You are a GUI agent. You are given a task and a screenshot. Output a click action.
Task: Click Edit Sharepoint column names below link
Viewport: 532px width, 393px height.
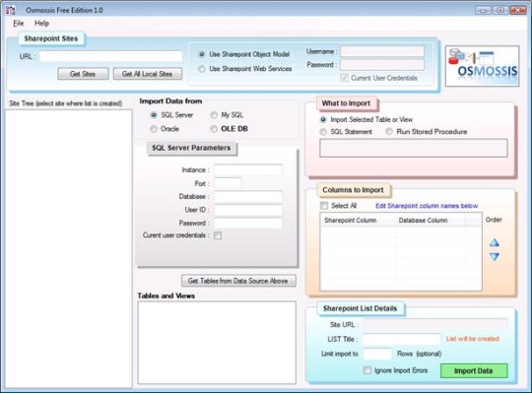tap(427, 206)
